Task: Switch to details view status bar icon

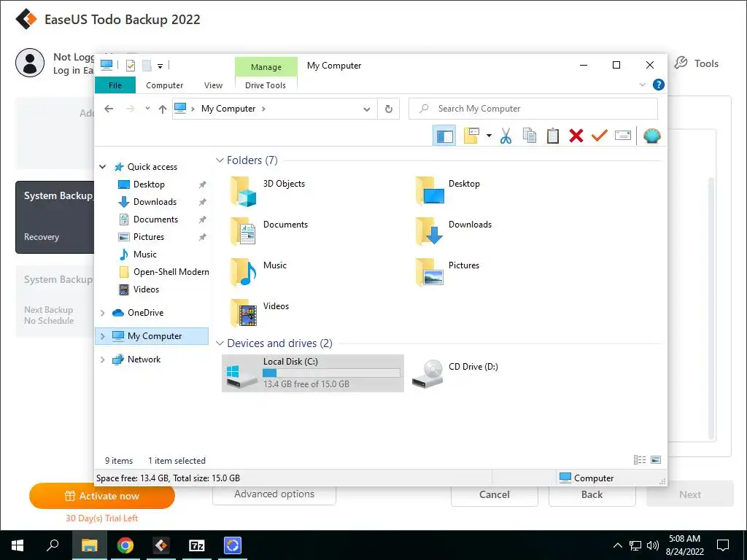Action: click(x=639, y=460)
